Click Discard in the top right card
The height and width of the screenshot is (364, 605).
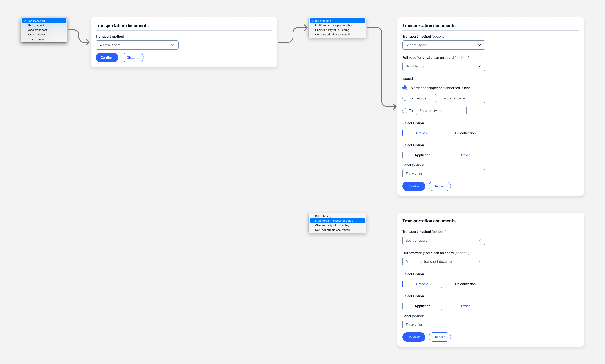coord(439,186)
